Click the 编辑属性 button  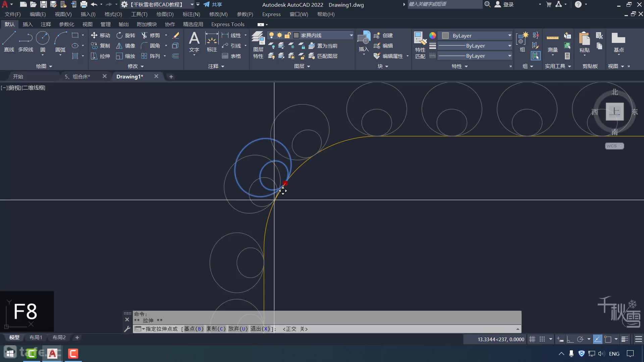[388, 56]
